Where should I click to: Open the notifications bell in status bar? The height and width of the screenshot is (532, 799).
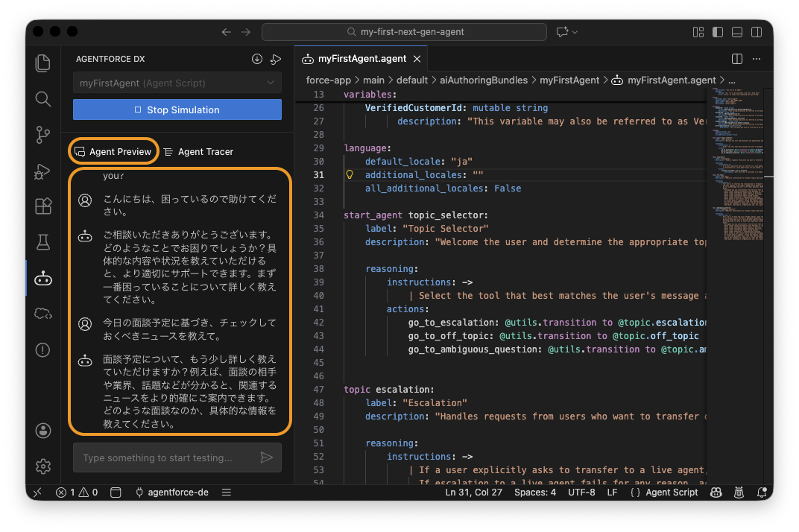click(762, 493)
